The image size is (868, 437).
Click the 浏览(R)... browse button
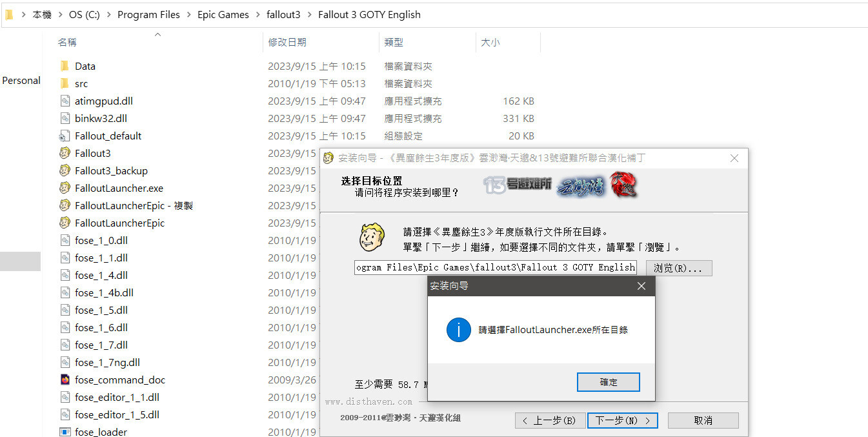(678, 268)
